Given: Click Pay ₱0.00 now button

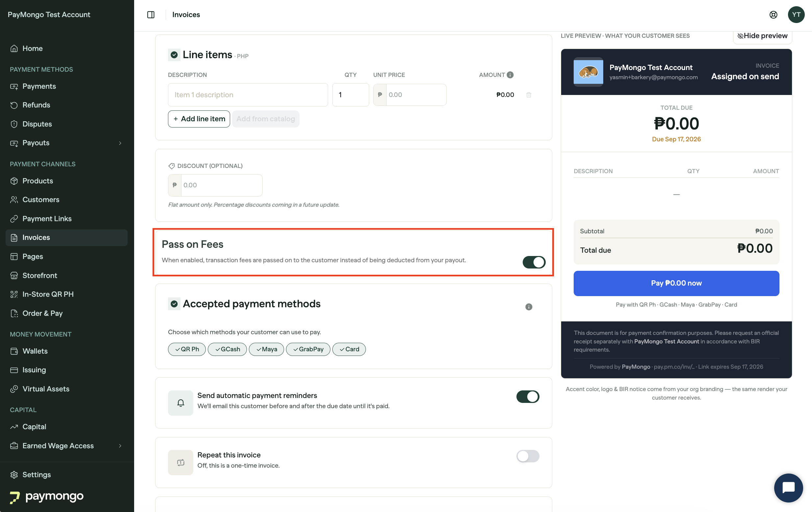Looking at the screenshot, I should pos(676,284).
